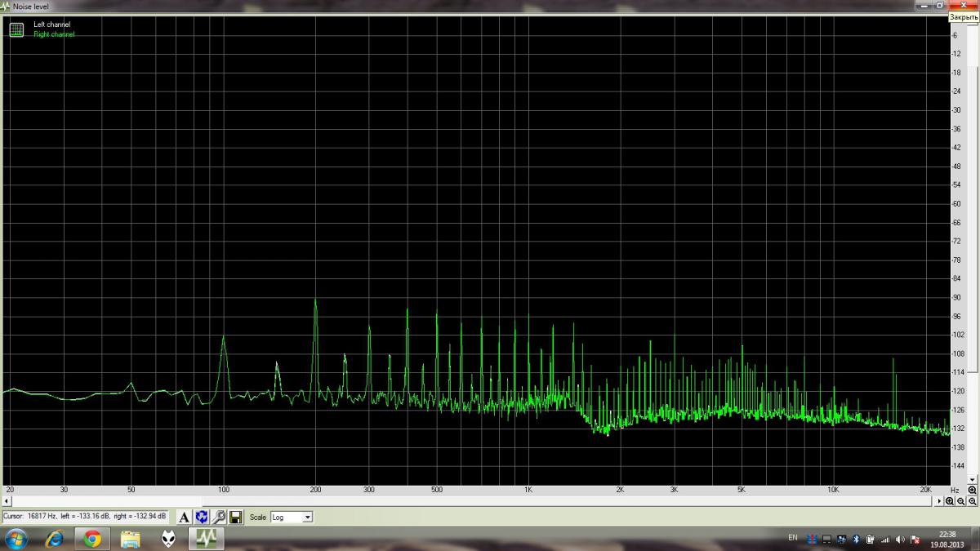Click the graph legend grid icon
This screenshot has width=980, height=551.
pyautogui.click(x=16, y=30)
